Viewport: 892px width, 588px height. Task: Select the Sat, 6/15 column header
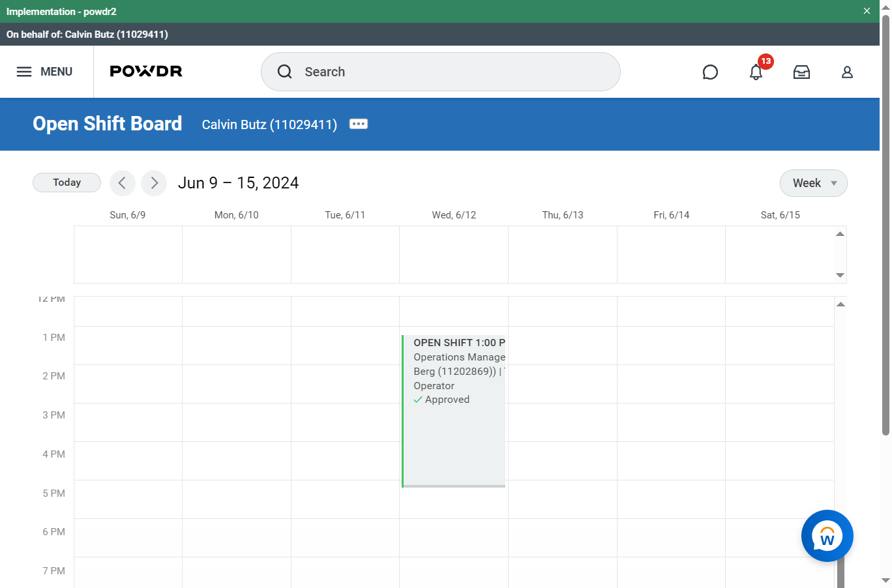click(780, 215)
